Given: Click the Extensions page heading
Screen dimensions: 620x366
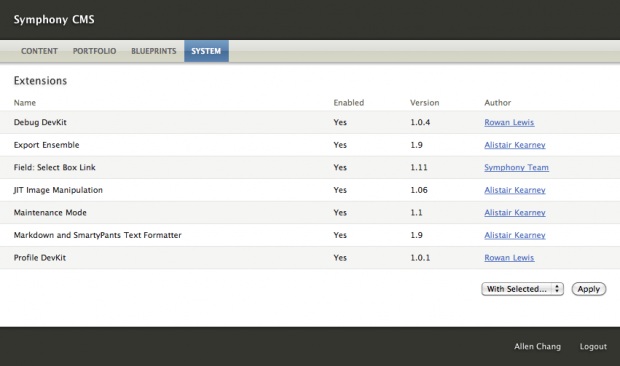Looking at the screenshot, I should 40,81.
